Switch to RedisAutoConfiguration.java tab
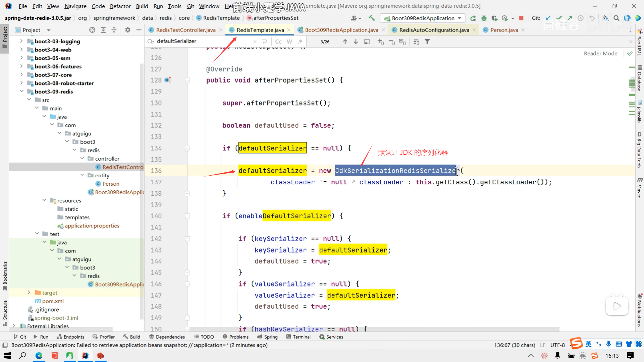Viewport: 644px width, 362px height. click(x=434, y=30)
